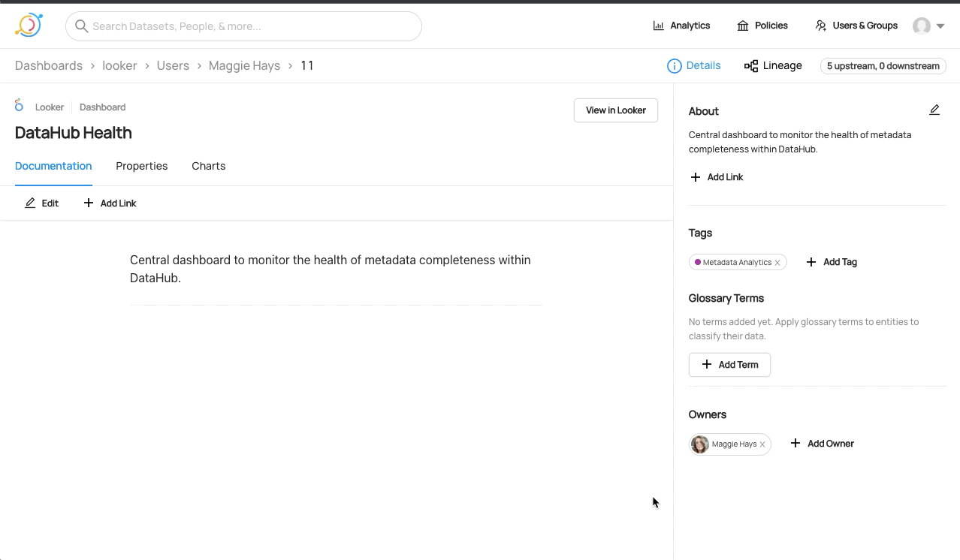Open the Lineage view
The height and width of the screenshot is (560, 960).
coord(773,66)
